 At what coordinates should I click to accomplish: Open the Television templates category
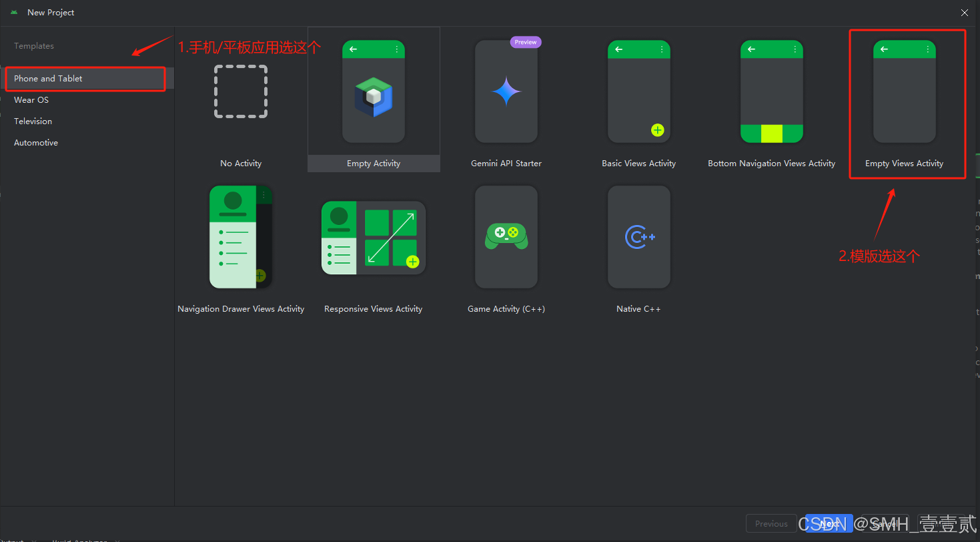[x=87, y=121]
